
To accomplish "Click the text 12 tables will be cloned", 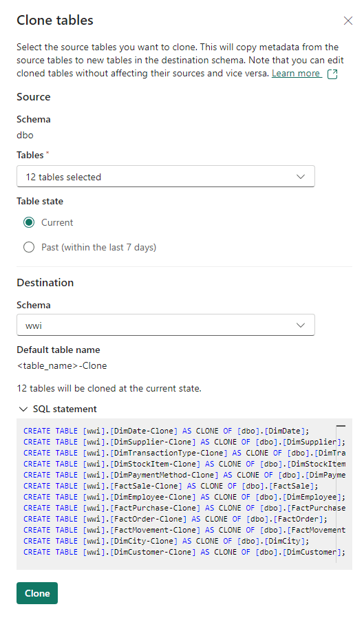I will (109, 388).
